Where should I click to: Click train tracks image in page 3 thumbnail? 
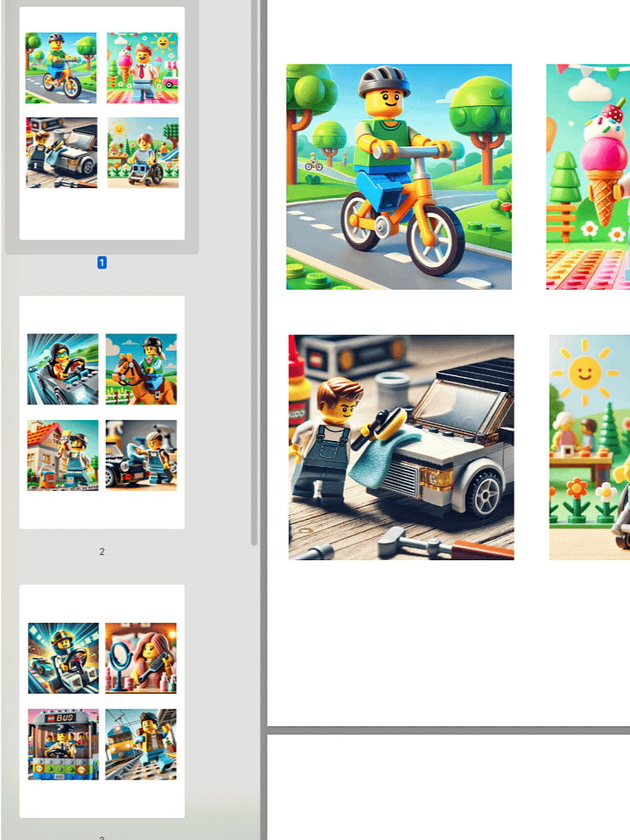click(x=141, y=745)
